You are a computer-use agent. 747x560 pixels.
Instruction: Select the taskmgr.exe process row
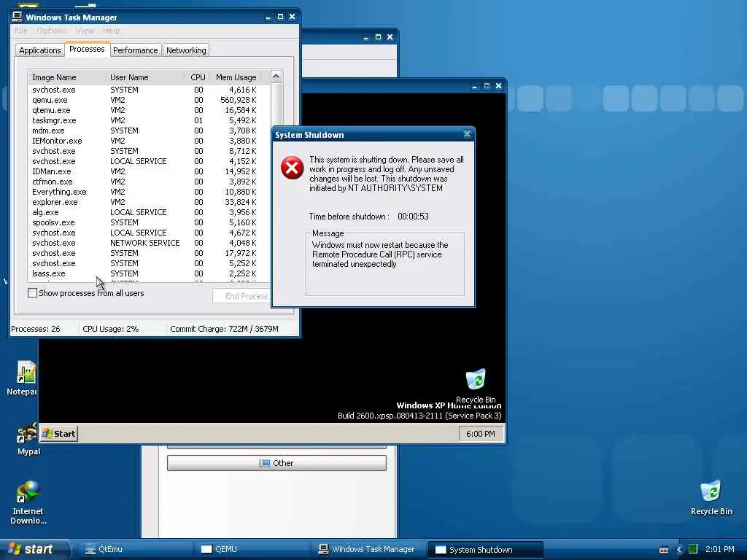click(149, 120)
